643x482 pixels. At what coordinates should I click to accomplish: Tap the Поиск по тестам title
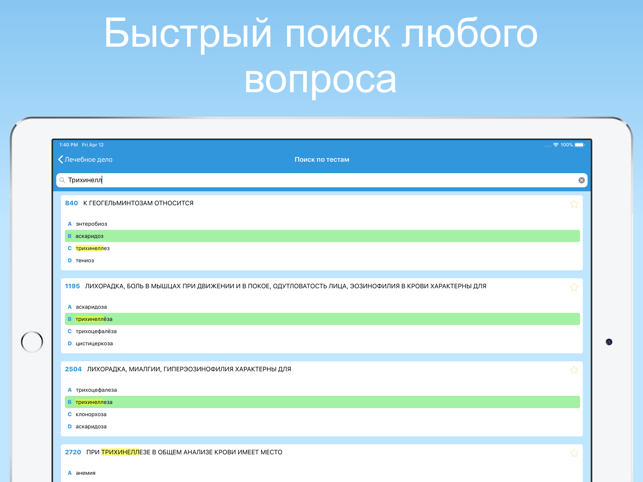coord(322,160)
